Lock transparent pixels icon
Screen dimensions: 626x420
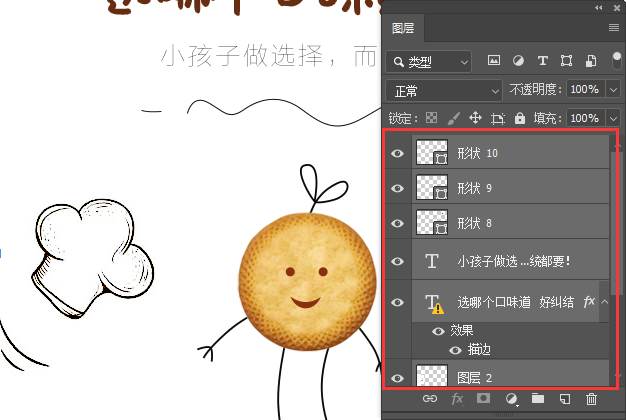432,118
